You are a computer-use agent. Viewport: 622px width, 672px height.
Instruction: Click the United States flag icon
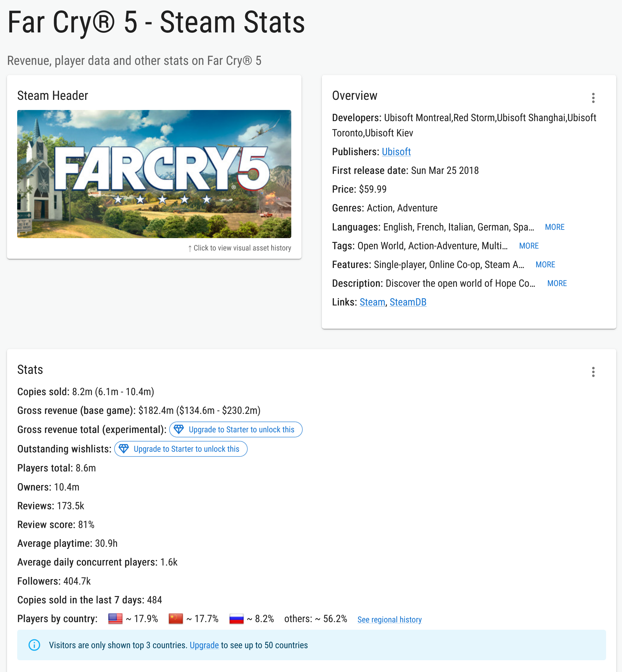click(x=115, y=619)
